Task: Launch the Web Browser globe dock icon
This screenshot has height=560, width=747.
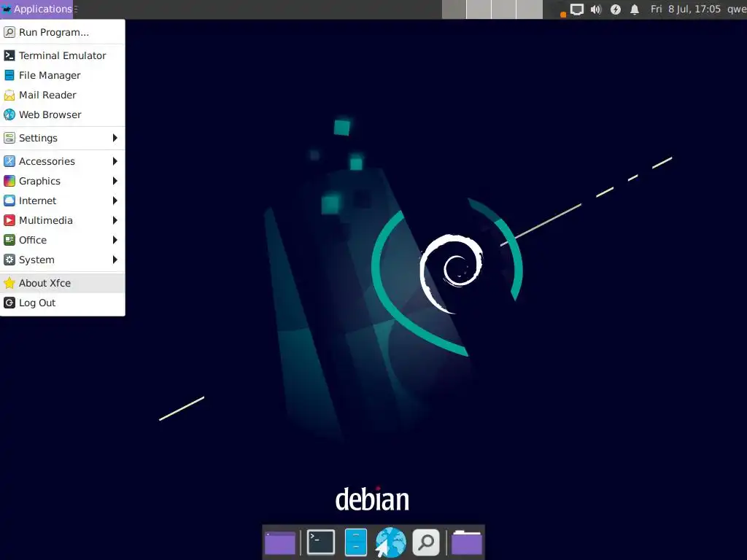Action: [391, 542]
